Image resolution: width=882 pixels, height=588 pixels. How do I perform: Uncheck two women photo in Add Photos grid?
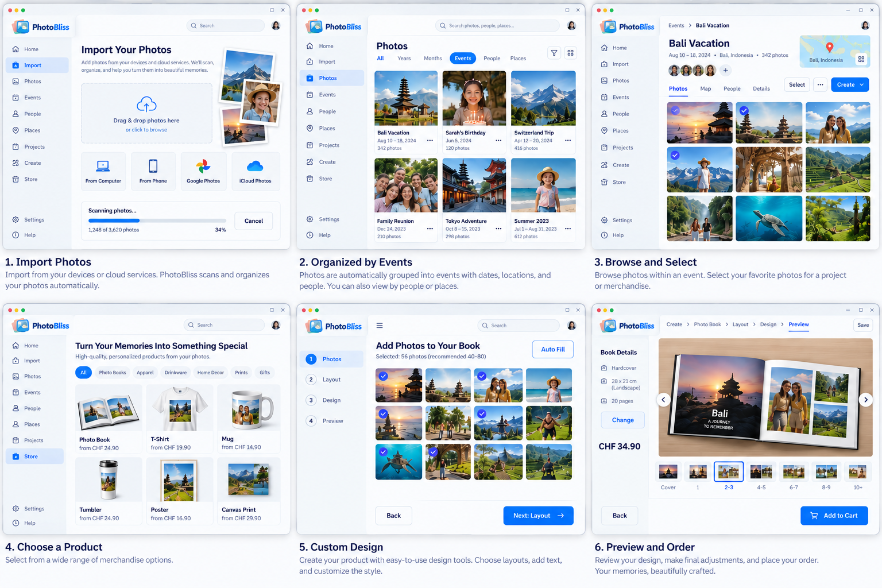click(482, 376)
